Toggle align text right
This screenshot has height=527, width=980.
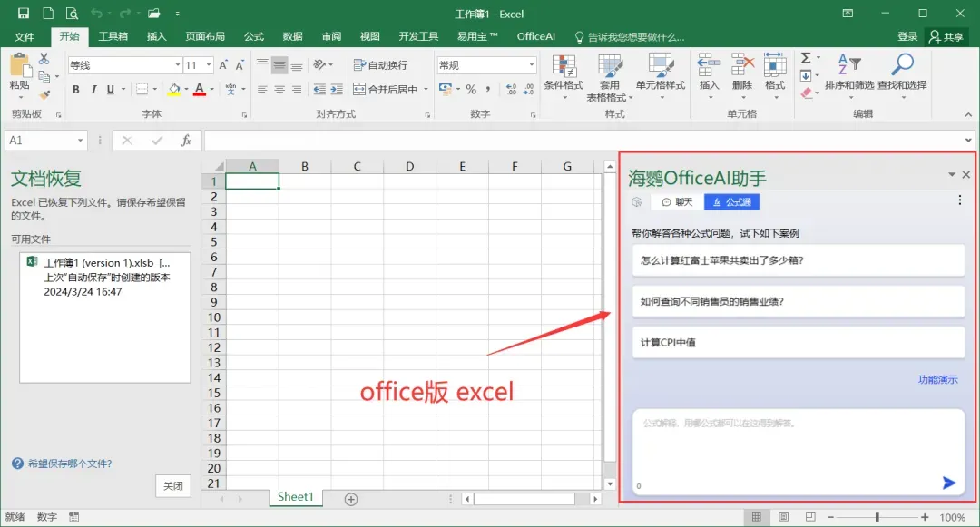[297, 89]
